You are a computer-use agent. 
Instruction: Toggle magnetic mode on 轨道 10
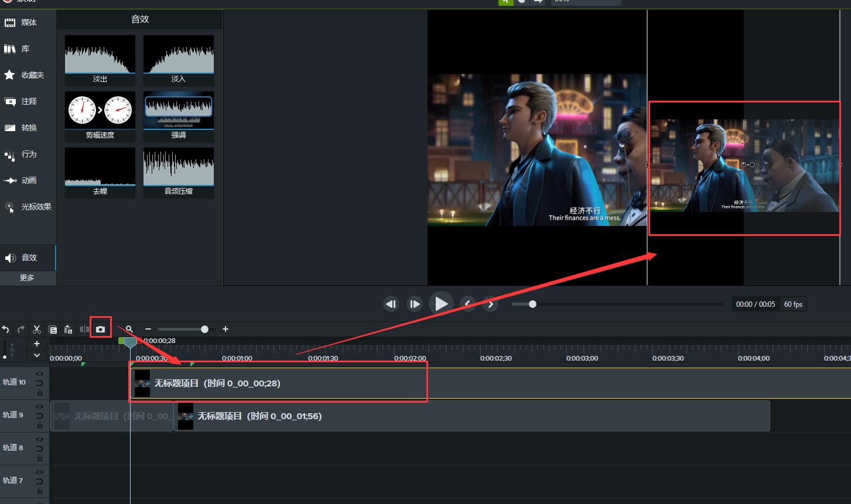click(x=40, y=383)
